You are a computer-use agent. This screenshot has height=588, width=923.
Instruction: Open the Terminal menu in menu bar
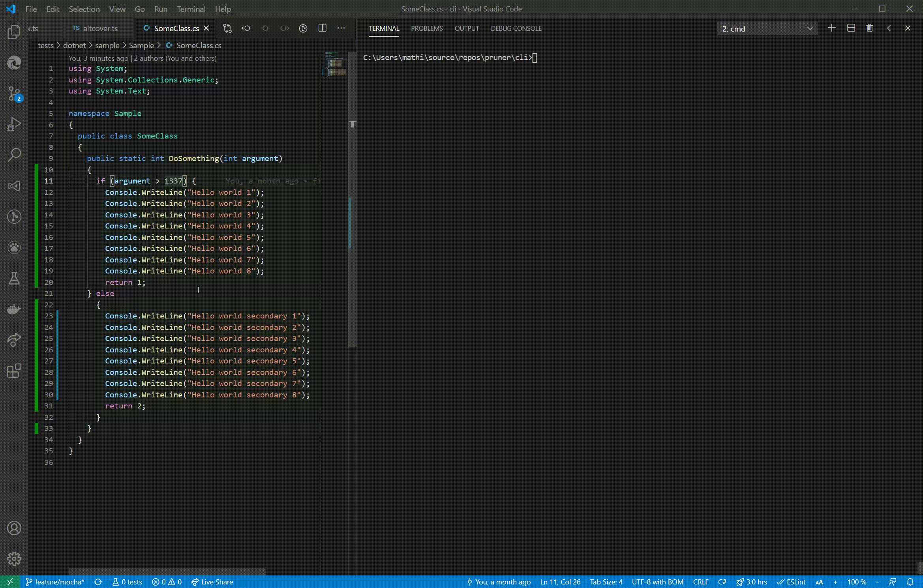click(x=191, y=9)
